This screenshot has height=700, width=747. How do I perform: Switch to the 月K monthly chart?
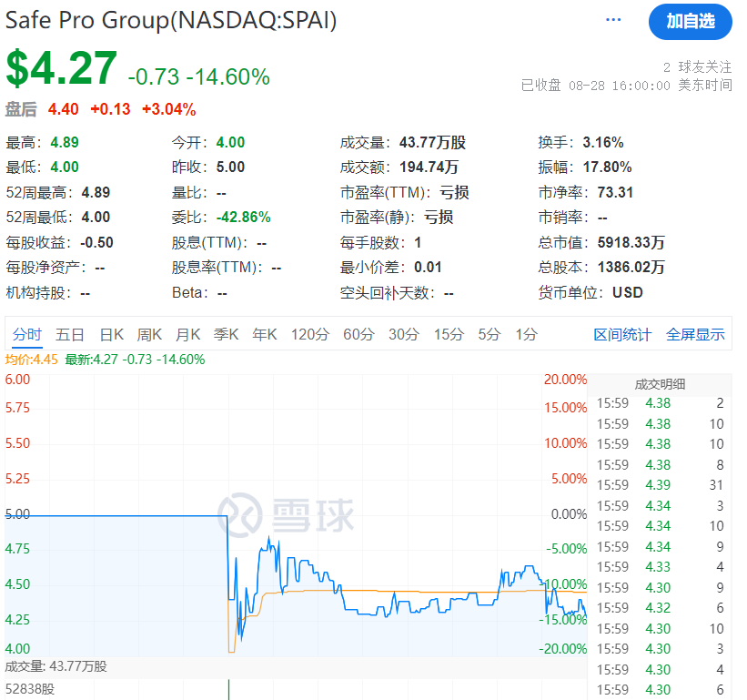tap(187, 334)
